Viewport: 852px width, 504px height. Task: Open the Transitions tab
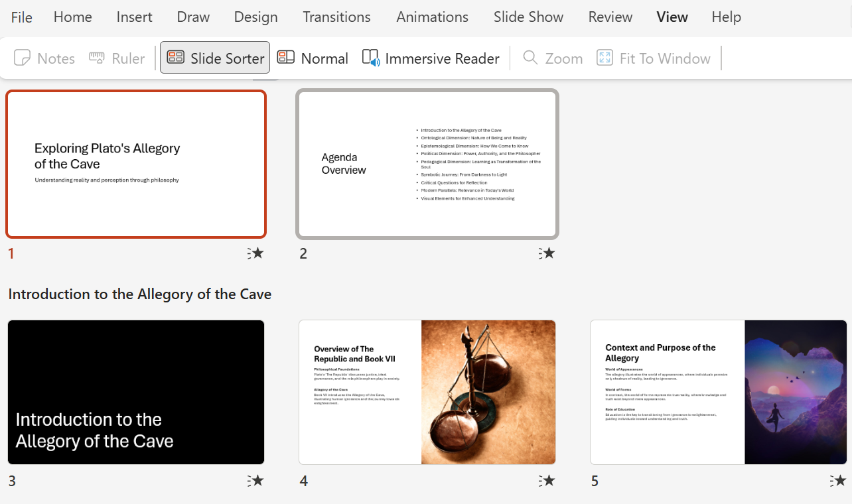336,17
